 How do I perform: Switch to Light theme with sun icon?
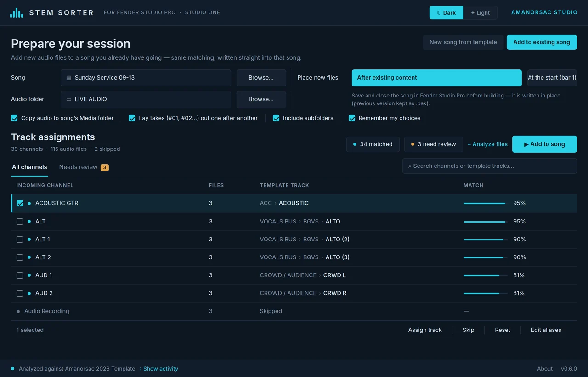click(480, 13)
